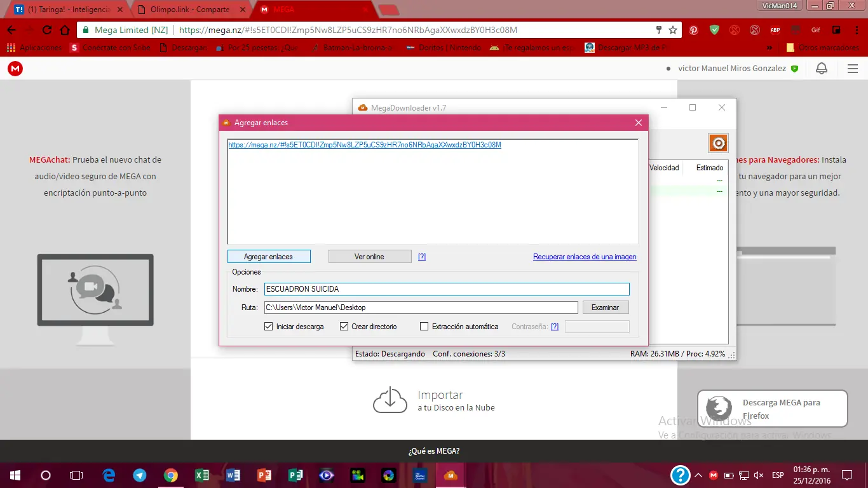Open the Chrome three-dot menu
The width and height of the screenshot is (868, 488).
coord(855,30)
